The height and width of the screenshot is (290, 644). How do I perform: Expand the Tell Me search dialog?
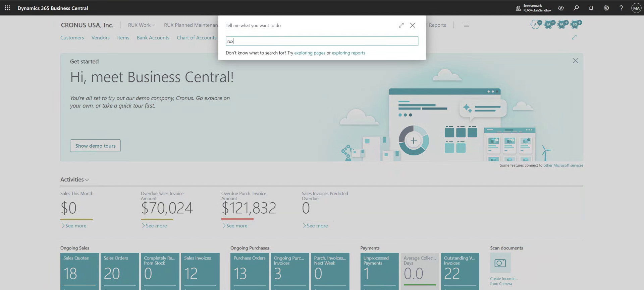(x=401, y=25)
